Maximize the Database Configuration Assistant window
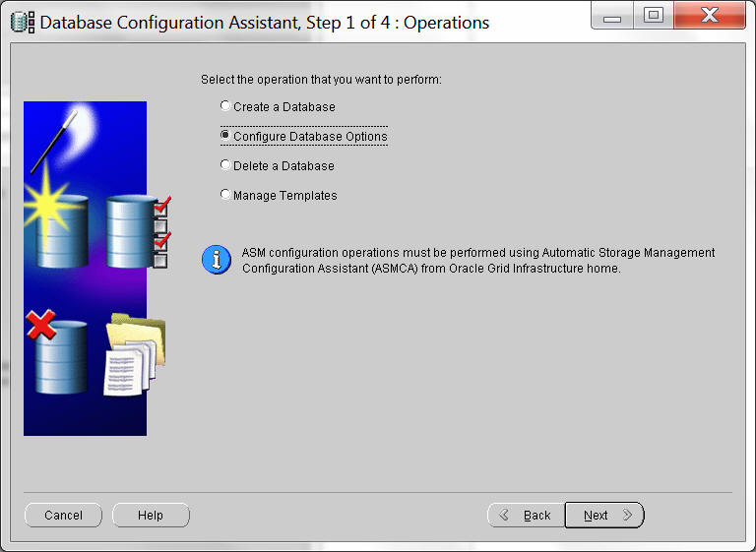 653,15
